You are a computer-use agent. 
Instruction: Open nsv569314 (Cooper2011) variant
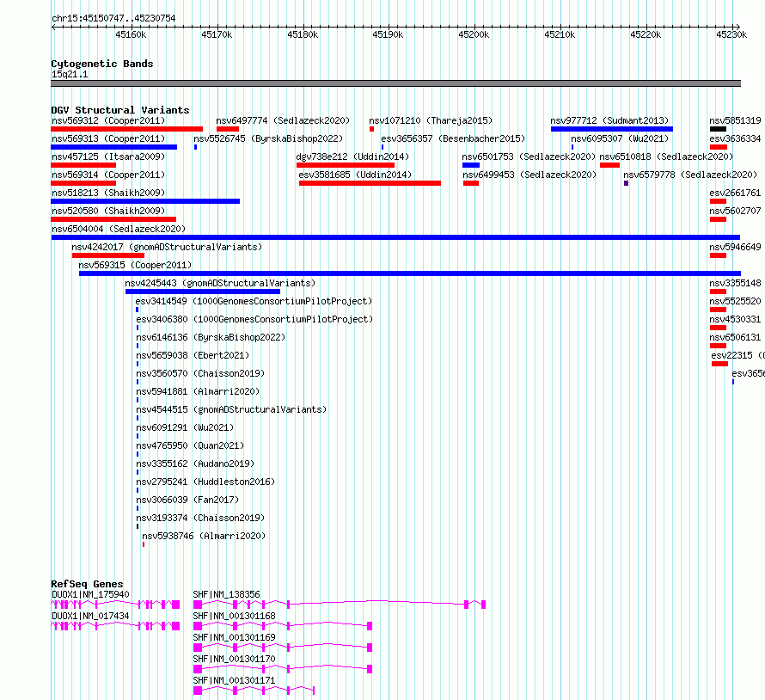tap(108, 175)
